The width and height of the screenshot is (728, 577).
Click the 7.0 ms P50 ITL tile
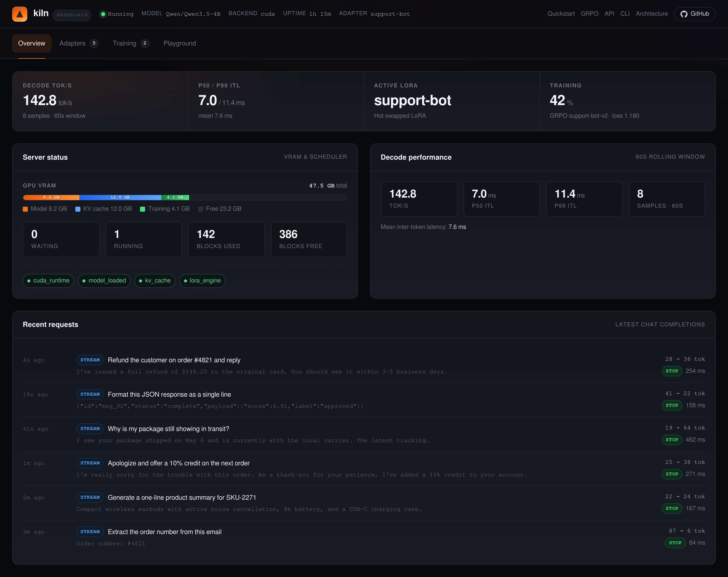502,199
